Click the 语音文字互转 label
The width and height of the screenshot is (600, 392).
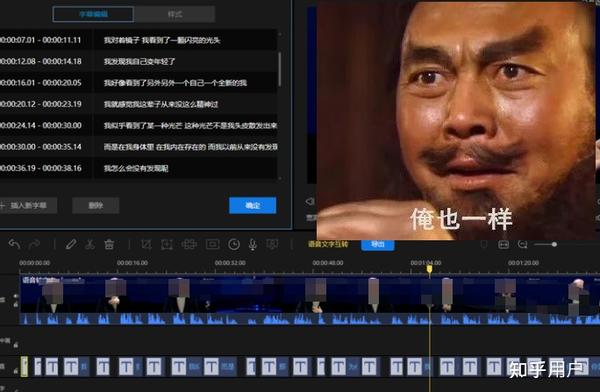point(328,244)
